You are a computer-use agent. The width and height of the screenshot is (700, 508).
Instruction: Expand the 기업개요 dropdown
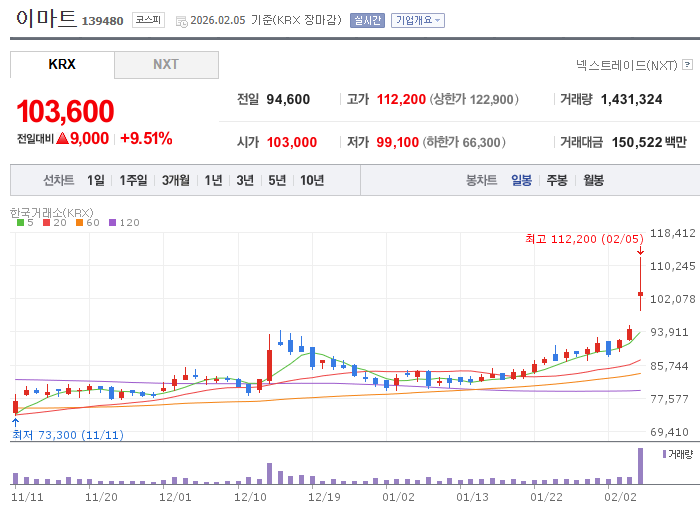pyautogui.click(x=418, y=21)
